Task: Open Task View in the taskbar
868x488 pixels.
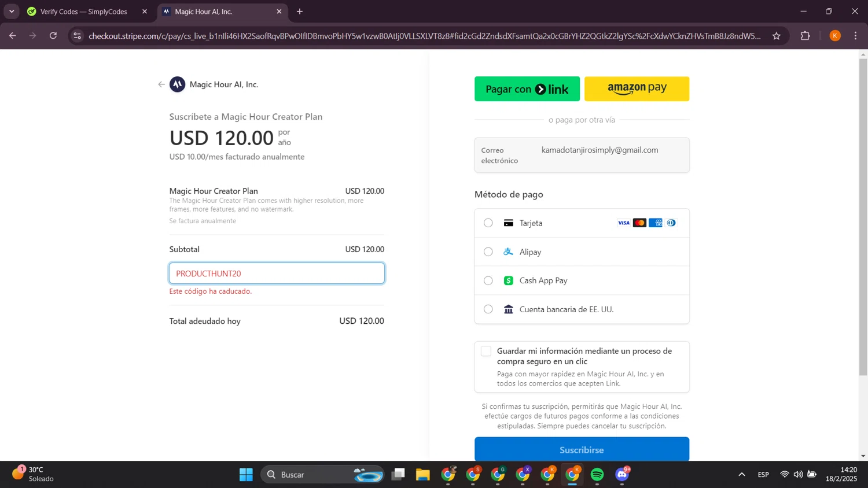Action: click(398, 475)
